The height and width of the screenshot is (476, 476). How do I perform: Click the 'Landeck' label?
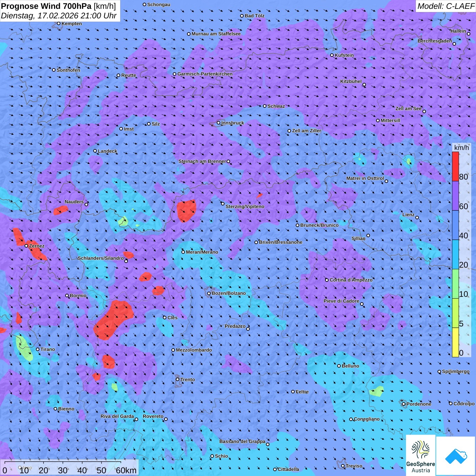pyautogui.click(x=107, y=151)
